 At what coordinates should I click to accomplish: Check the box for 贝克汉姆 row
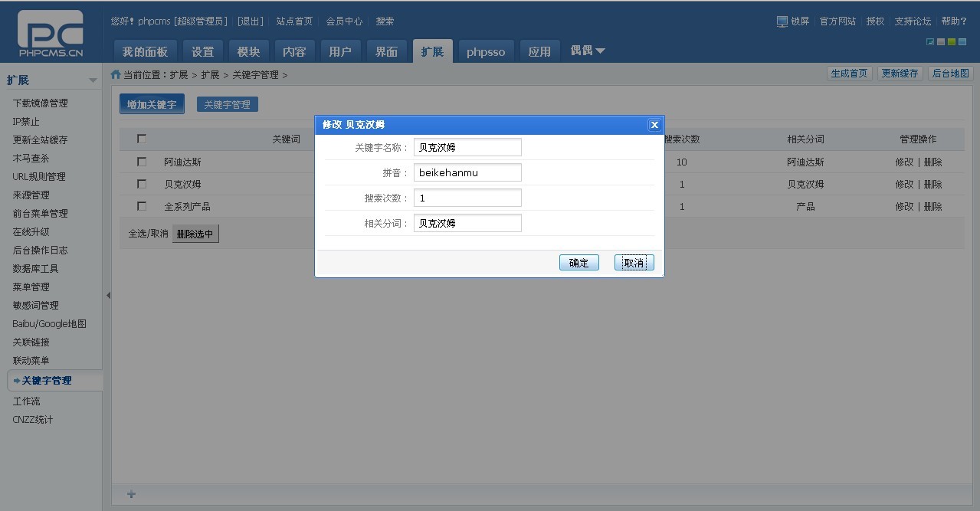click(x=141, y=184)
